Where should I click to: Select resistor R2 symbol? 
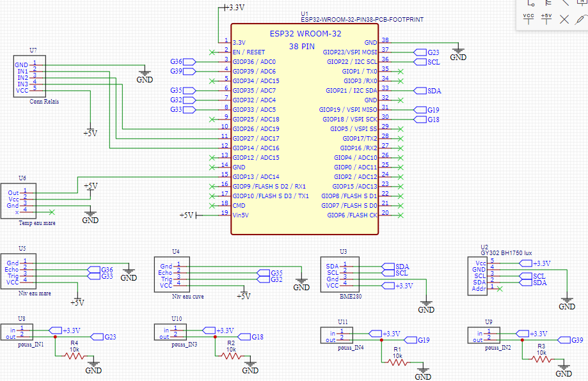pos(231,355)
